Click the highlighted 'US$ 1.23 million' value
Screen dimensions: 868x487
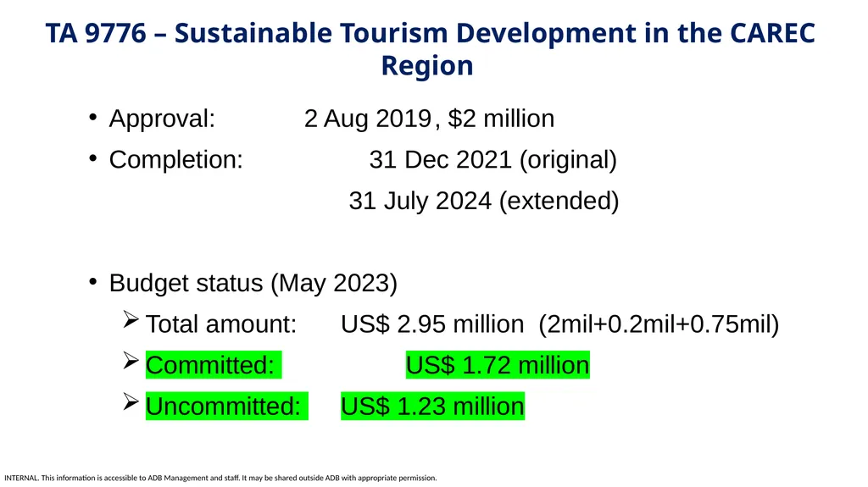[432, 407]
